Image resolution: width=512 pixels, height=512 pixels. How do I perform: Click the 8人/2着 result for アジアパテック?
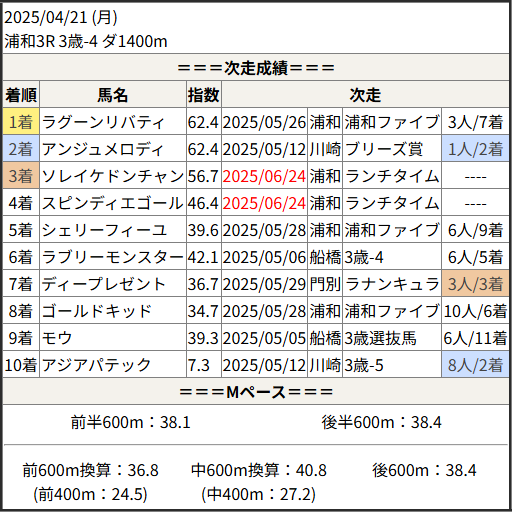[x=475, y=365]
